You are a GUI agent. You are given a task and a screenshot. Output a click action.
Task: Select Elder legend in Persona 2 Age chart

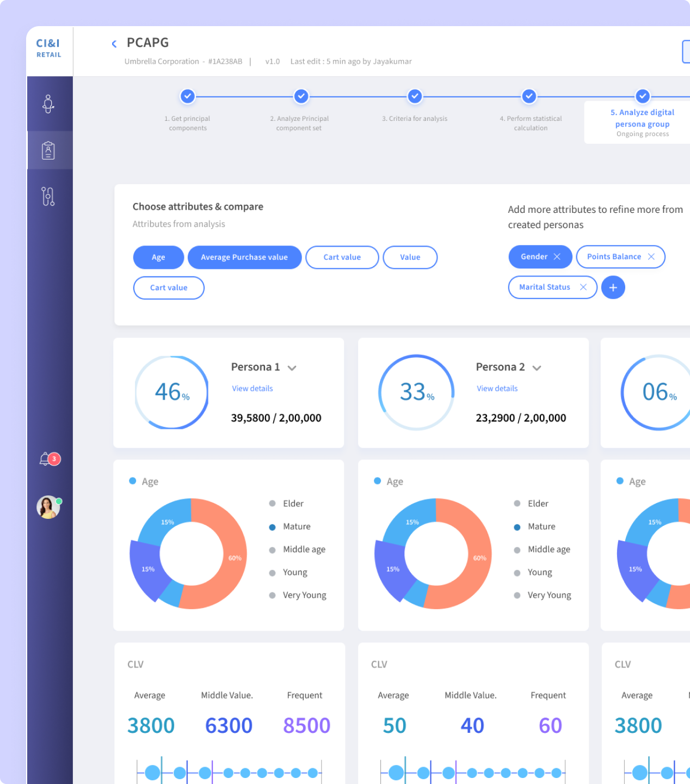pos(532,504)
